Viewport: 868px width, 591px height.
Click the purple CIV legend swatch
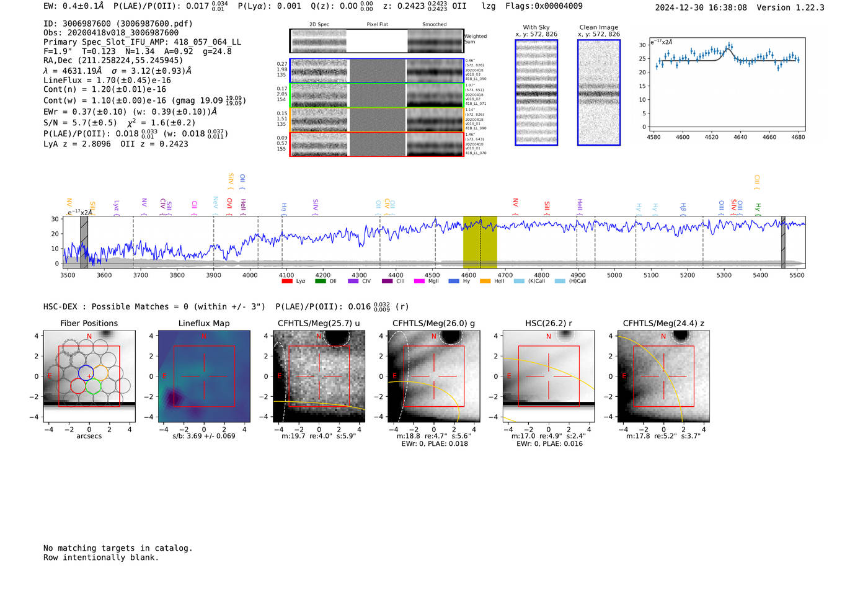pyautogui.click(x=353, y=281)
